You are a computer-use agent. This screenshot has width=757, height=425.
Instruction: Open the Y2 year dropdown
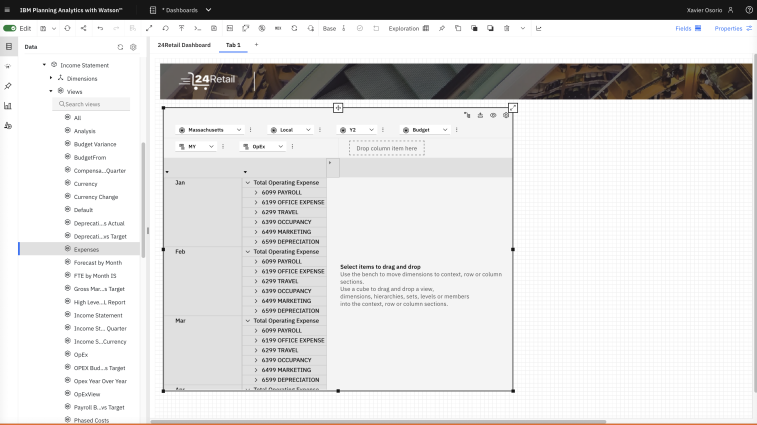356,130
